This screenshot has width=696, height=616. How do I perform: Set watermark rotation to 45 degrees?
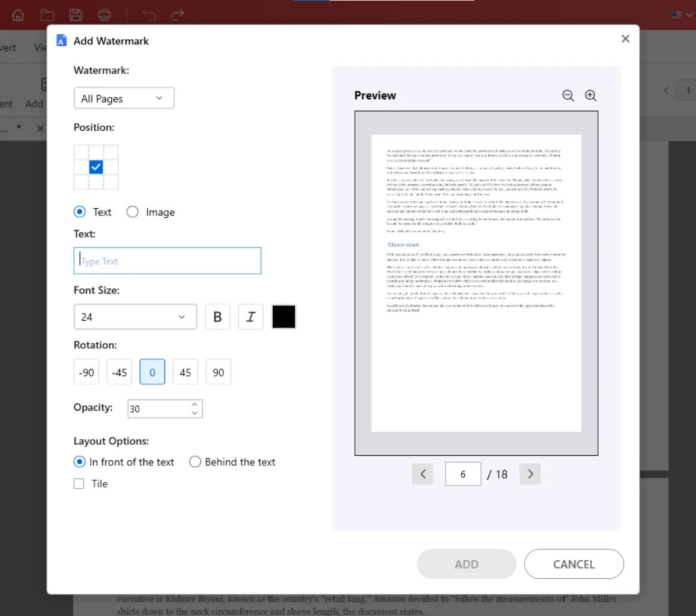pyautogui.click(x=185, y=372)
